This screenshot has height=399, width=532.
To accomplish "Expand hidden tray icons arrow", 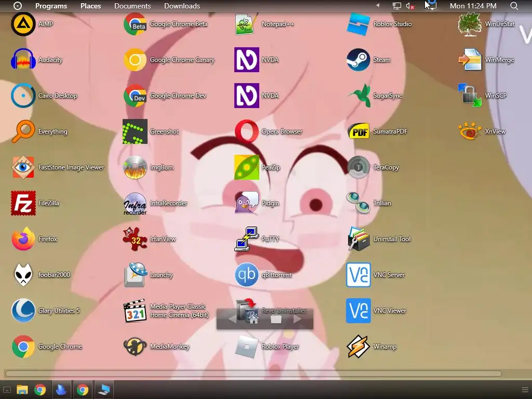I will click(378, 6).
